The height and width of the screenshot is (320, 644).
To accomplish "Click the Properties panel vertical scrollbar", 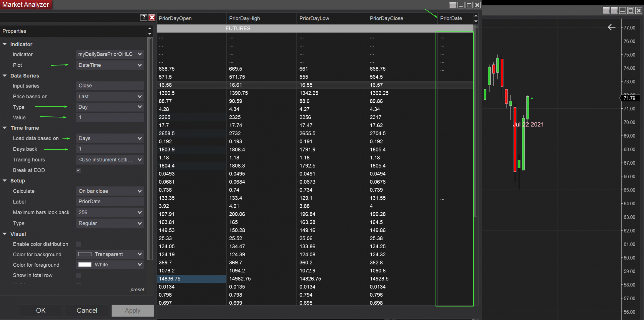I will tap(150, 149).
